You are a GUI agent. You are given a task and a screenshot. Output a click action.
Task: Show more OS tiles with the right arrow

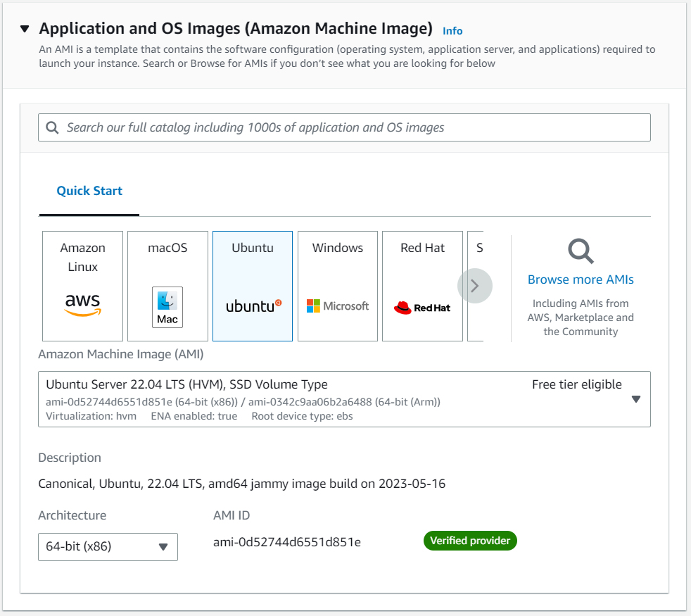click(474, 286)
